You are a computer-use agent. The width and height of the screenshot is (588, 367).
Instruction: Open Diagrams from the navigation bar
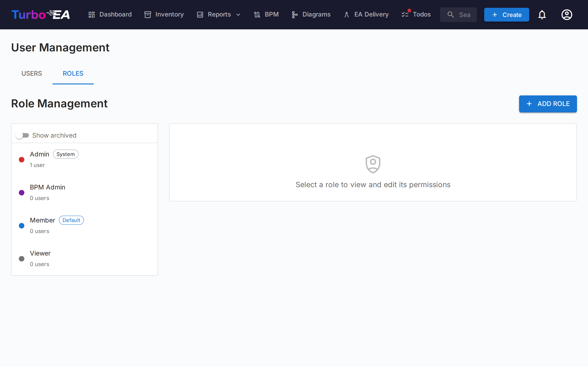click(316, 14)
